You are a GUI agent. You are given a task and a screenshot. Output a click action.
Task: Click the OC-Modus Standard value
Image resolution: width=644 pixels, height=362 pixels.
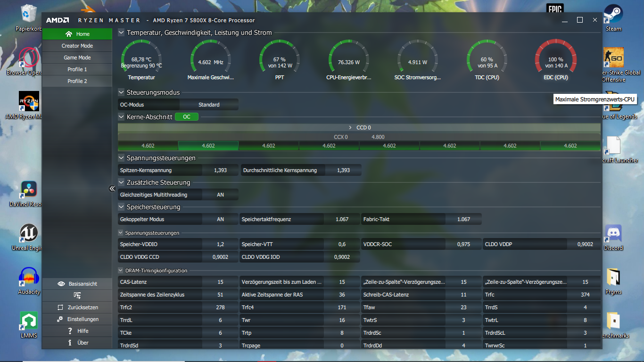pyautogui.click(x=209, y=105)
